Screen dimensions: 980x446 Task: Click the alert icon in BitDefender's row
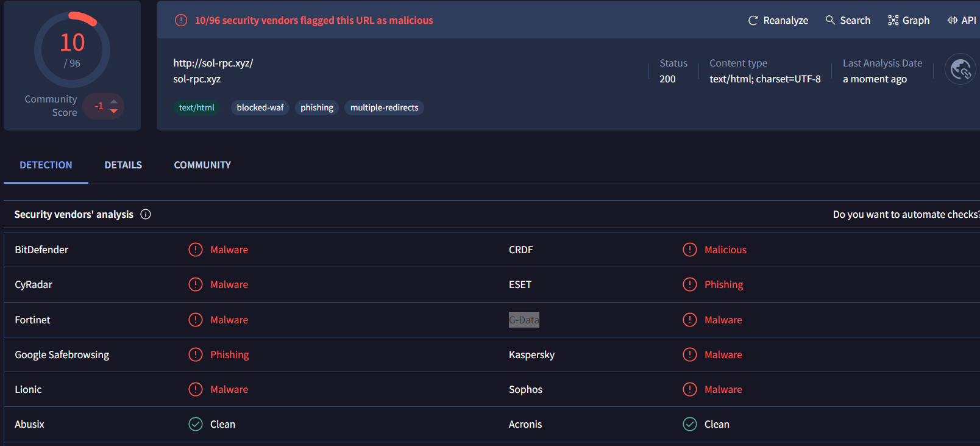tap(196, 250)
